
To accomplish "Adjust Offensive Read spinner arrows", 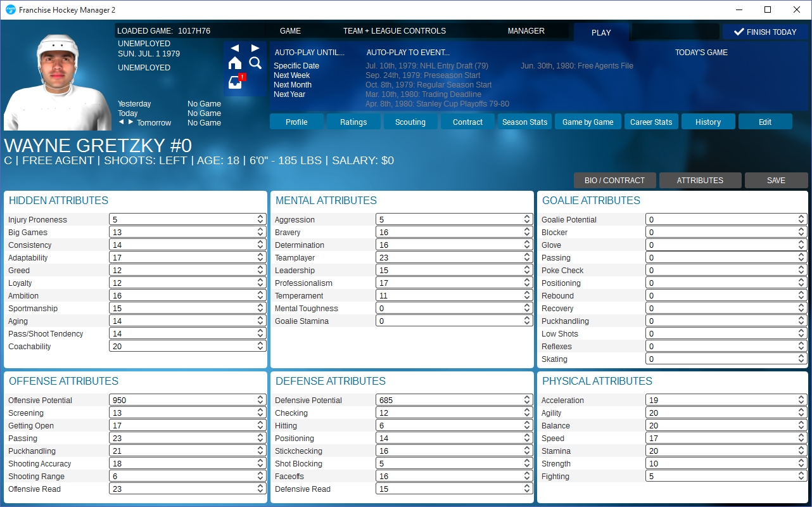I will [260, 489].
